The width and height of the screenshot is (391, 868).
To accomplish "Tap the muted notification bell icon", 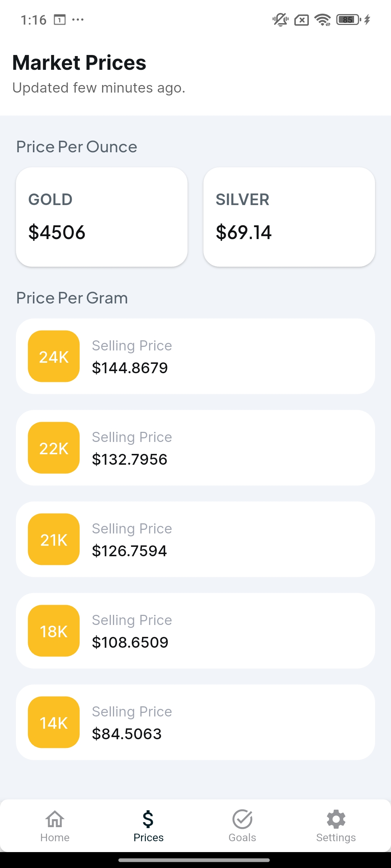I will tap(280, 20).
